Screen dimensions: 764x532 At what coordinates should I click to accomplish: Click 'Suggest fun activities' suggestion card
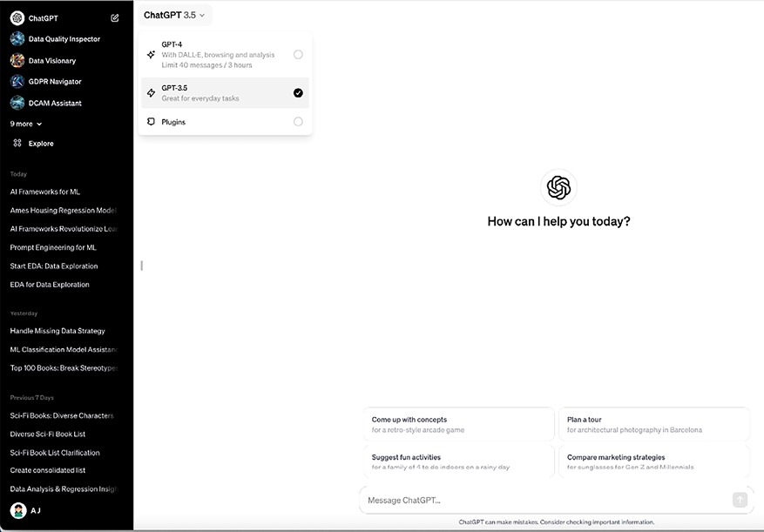tap(458, 461)
